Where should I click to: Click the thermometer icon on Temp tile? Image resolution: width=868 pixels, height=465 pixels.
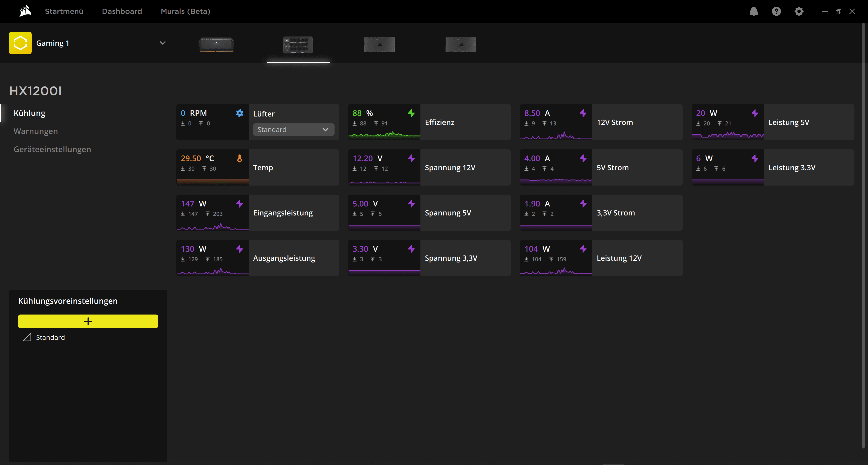pos(239,158)
